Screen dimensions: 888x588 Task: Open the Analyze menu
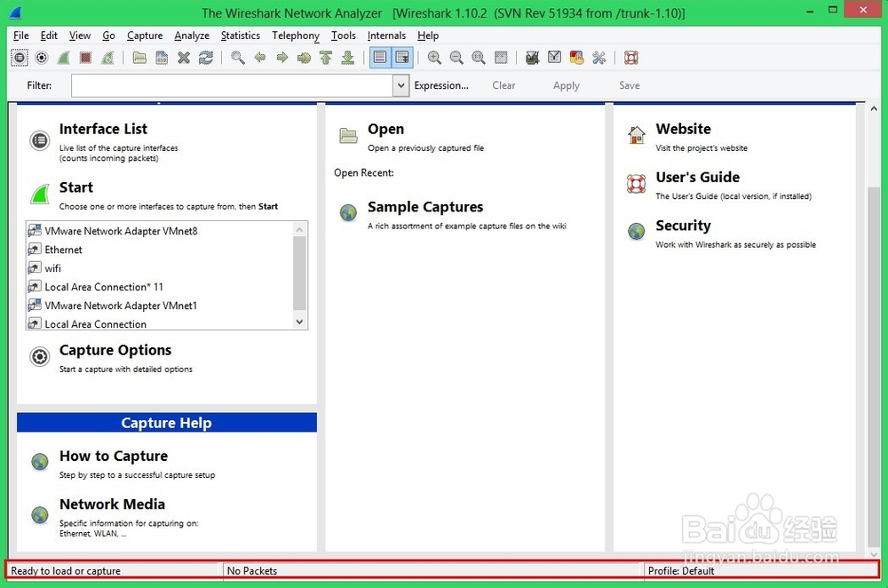[x=192, y=36]
